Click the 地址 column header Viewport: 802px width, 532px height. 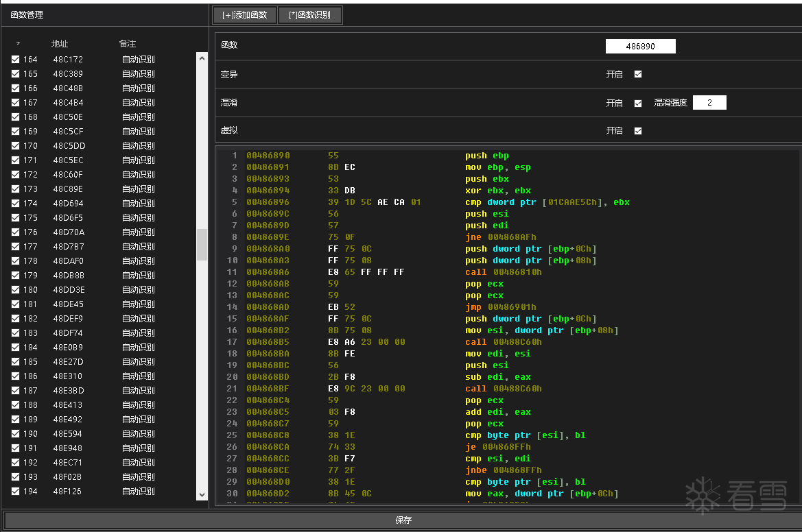60,44
